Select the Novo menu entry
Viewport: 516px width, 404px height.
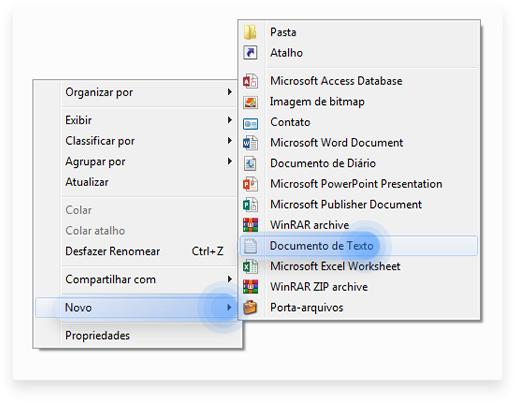[x=136, y=307]
